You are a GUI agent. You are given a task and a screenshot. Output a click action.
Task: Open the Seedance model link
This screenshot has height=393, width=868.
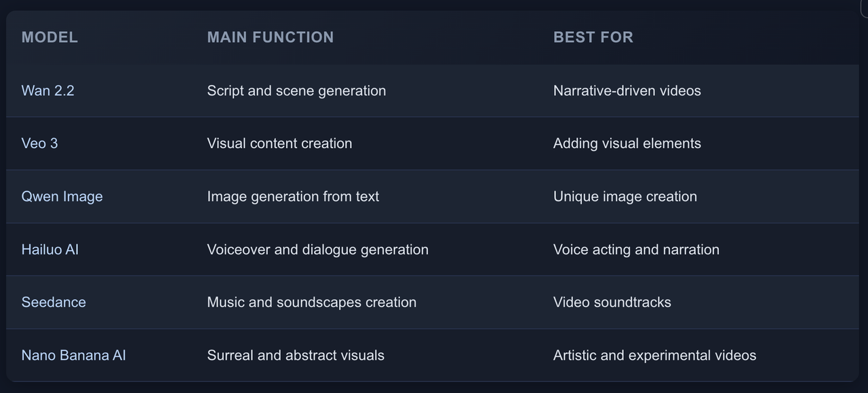pos(54,302)
